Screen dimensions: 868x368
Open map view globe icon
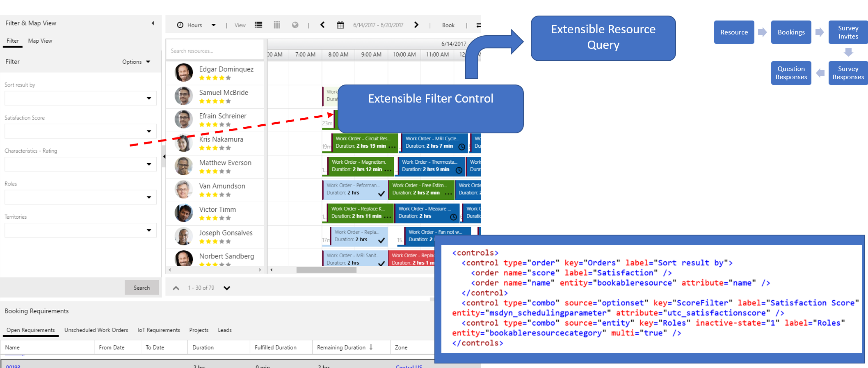click(x=295, y=25)
